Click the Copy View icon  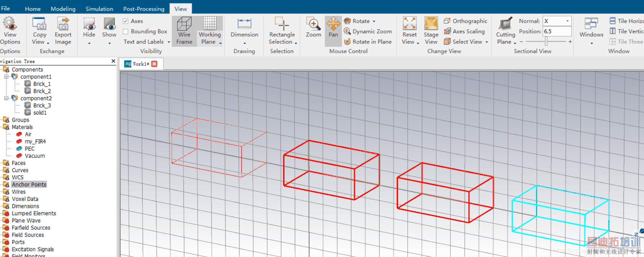pyautogui.click(x=40, y=24)
